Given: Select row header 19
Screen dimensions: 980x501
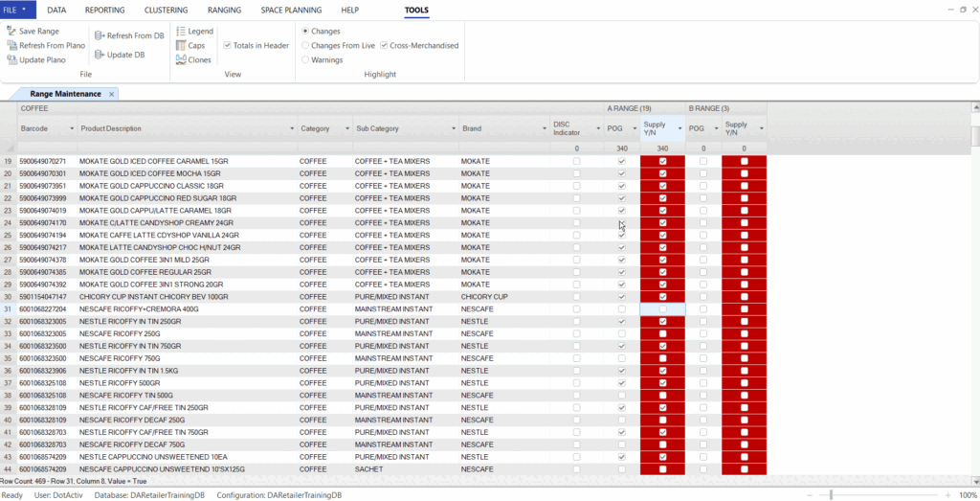Looking at the screenshot, I should click(8, 161).
